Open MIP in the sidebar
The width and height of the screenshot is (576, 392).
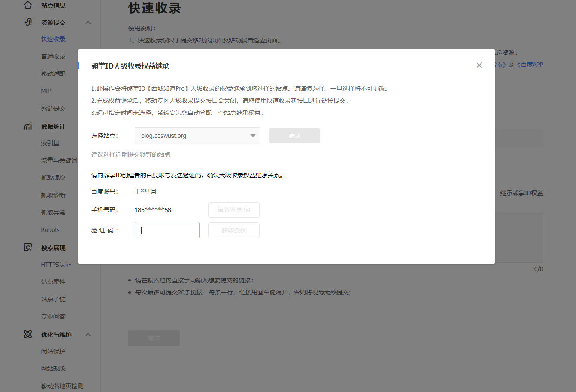click(x=46, y=91)
